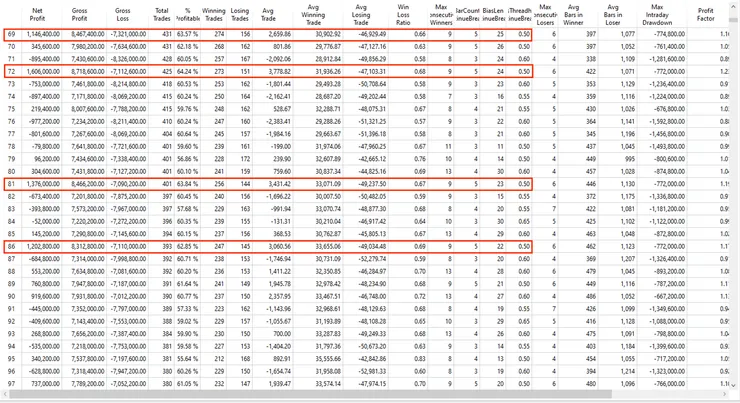The height and width of the screenshot is (403, 740).
Task: Click gross loss -7,012,200.00 in row 90
Action: 128,296
